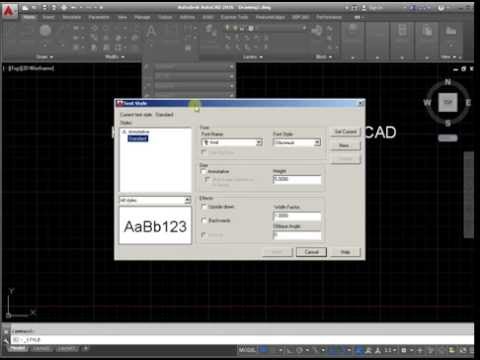Toggle grid display icon in status bar
Screen dimensions: 480x360
click(x=264, y=350)
